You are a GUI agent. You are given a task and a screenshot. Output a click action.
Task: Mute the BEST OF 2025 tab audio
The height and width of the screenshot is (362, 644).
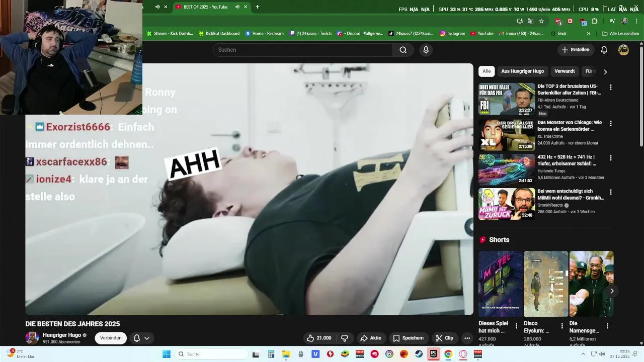(x=237, y=7)
